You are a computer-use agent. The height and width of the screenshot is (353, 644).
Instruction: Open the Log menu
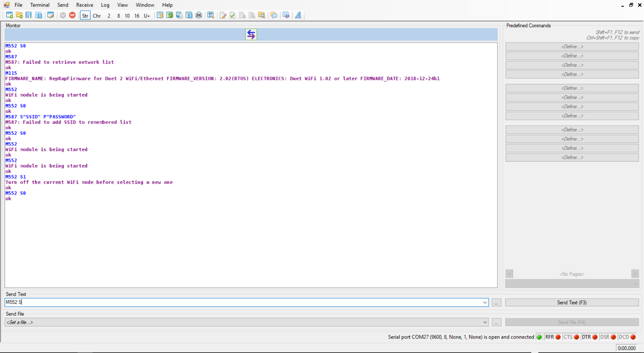click(x=105, y=5)
